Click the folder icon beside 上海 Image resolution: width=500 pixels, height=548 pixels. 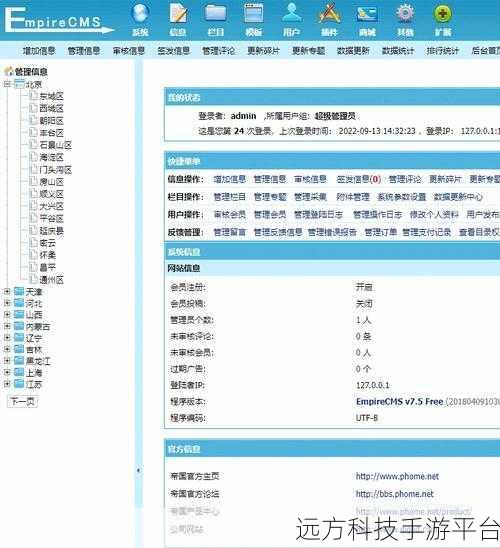[19, 372]
